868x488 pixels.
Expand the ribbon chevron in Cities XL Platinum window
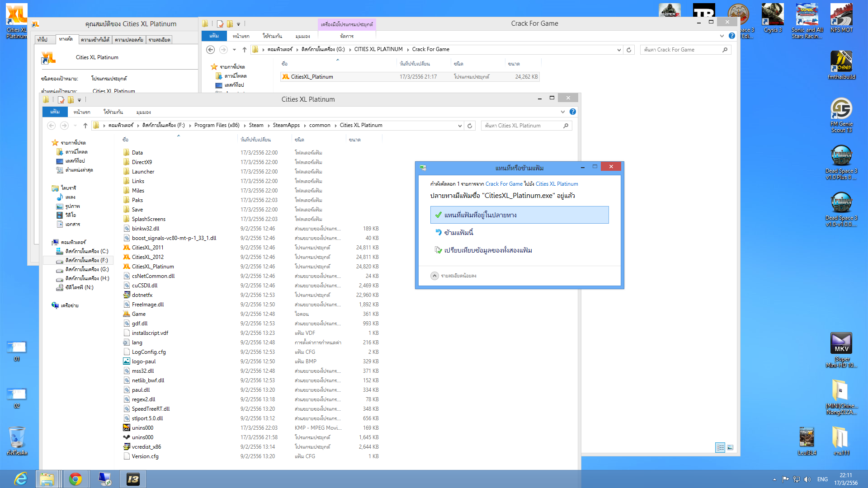562,112
